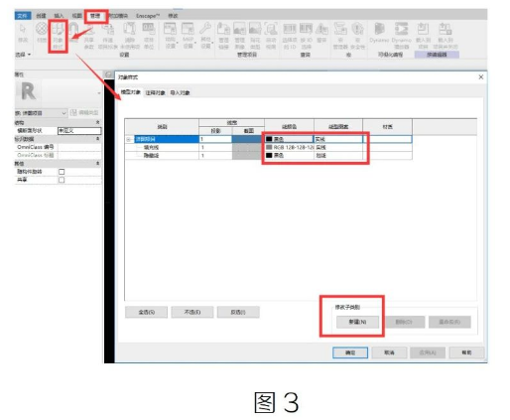
Task: Open the 选择 dropdown under Modify
Action: click(x=23, y=55)
